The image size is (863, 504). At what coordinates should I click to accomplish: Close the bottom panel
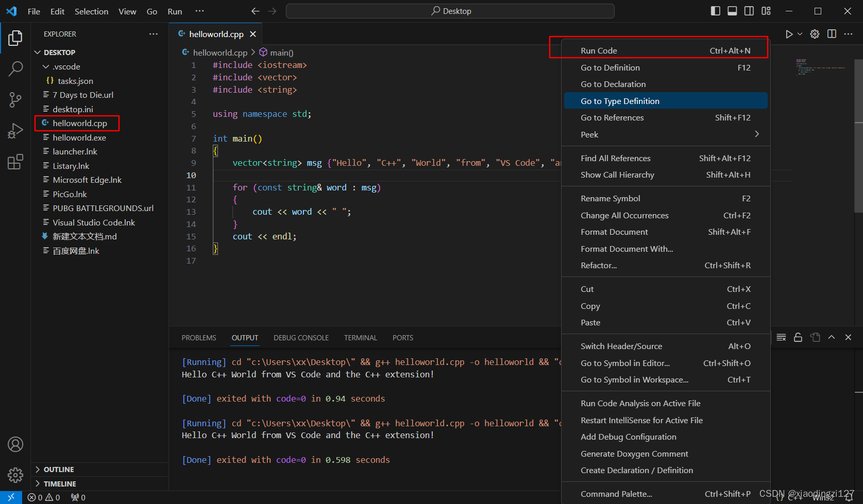(848, 337)
